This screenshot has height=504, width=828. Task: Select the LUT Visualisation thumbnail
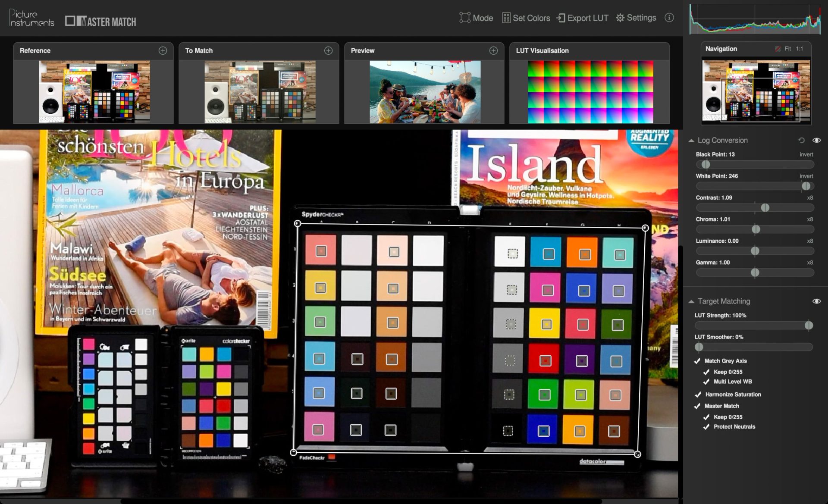pyautogui.click(x=590, y=92)
